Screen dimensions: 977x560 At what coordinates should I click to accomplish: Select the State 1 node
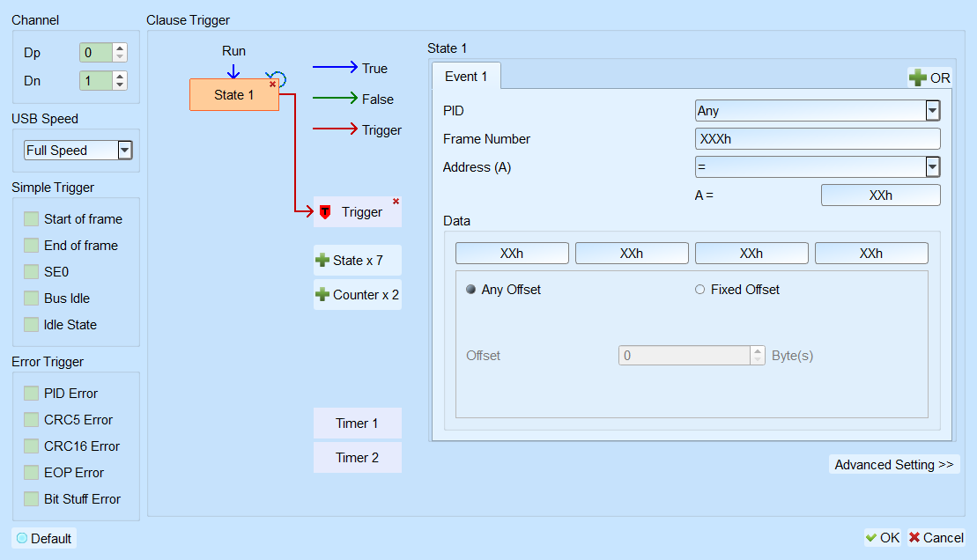coord(234,95)
